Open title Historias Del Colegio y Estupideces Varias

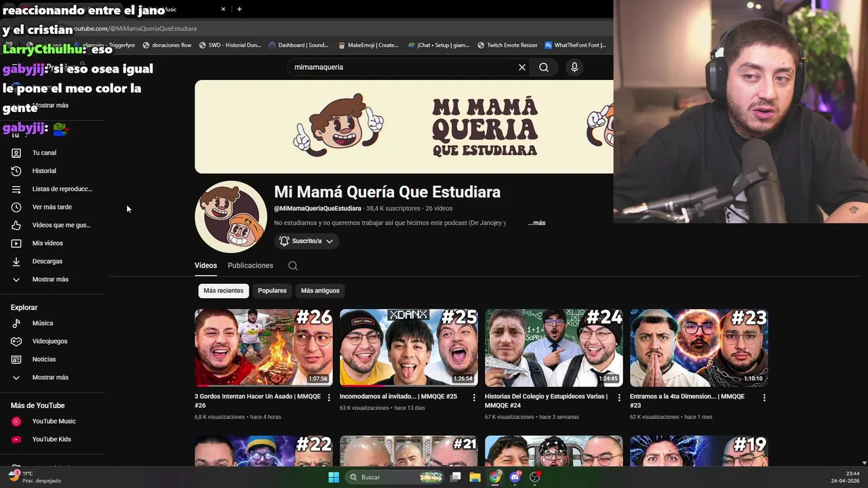pos(546,401)
